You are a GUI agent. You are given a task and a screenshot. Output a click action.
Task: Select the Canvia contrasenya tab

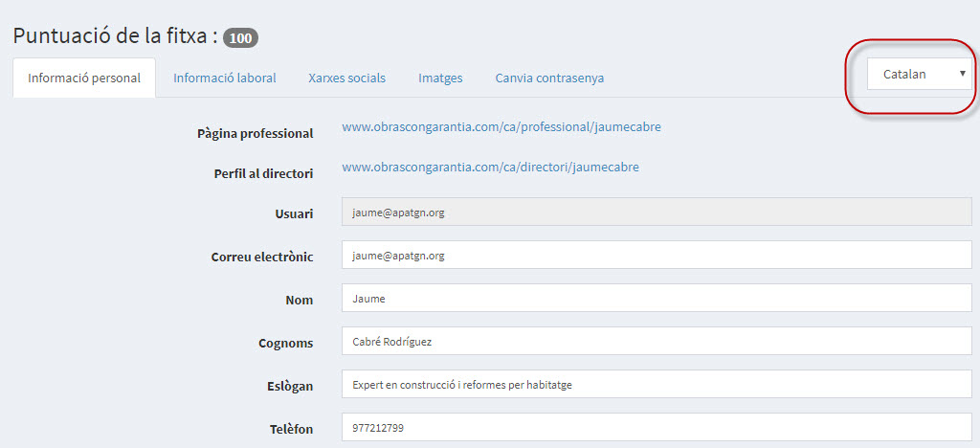click(549, 78)
